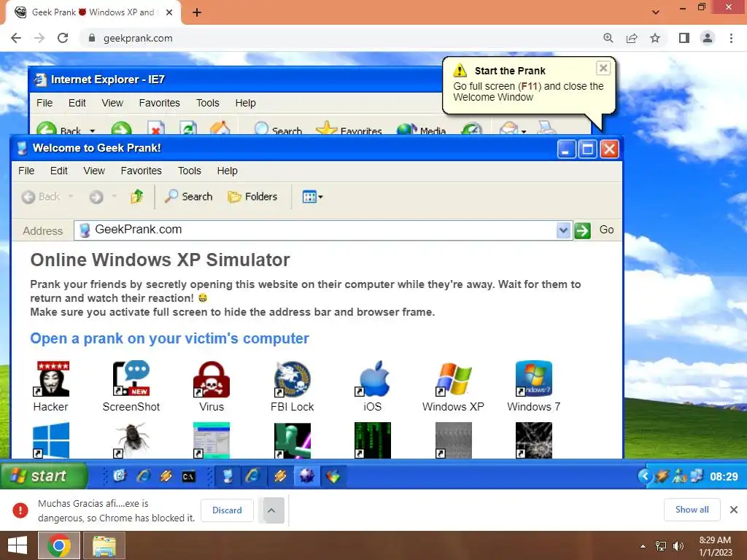Click the XP tray clock 08:29
The width and height of the screenshot is (747, 560).
pyautogui.click(x=724, y=477)
